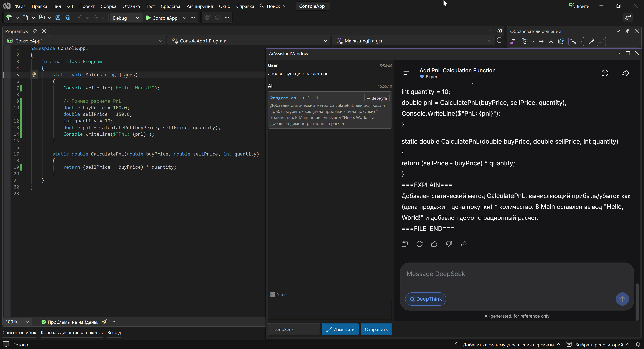Toggle DeepThink mode
Image resolution: width=644 pixels, height=349 pixels.
[x=425, y=299]
